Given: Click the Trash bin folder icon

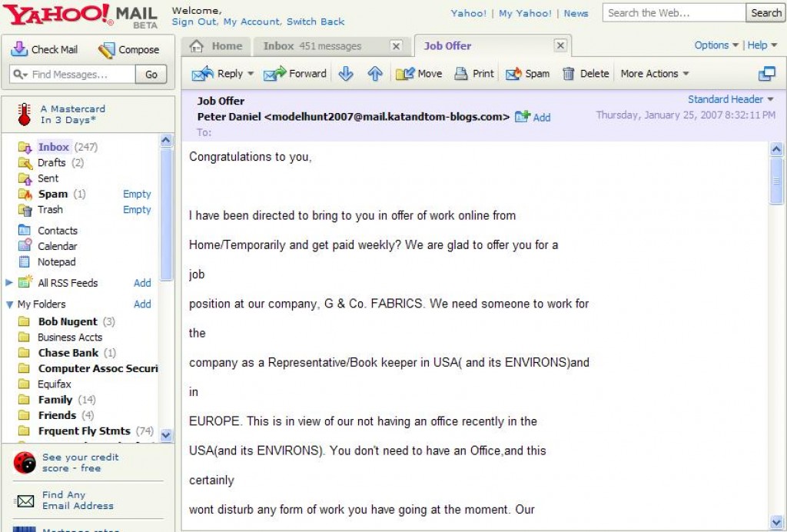Looking at the screenshot, I should [x=25, y=210].
